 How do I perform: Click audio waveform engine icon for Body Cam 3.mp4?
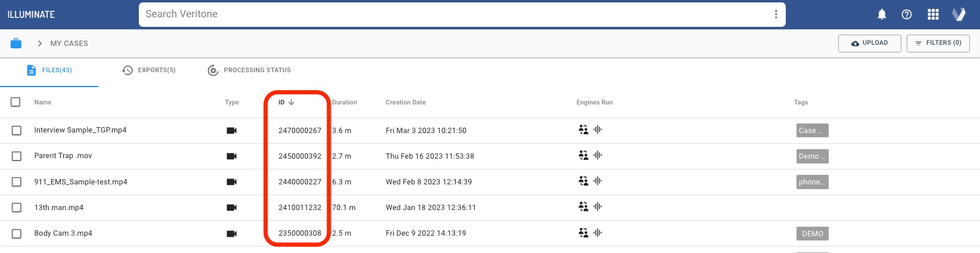598,233
